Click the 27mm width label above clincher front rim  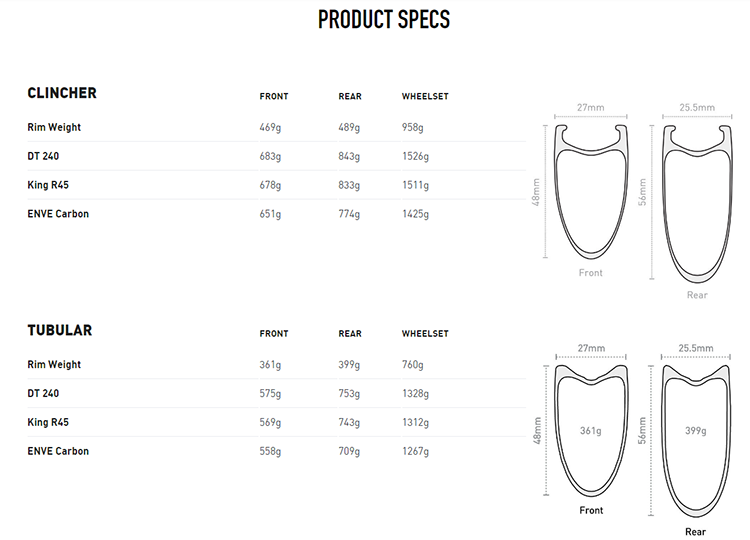(590, 108)
